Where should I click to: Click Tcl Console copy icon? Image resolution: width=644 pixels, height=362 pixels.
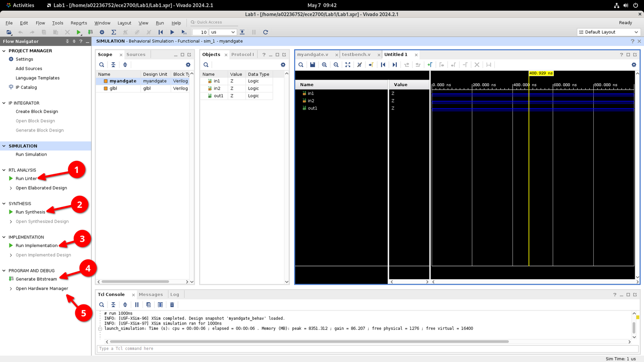(149, 305)
